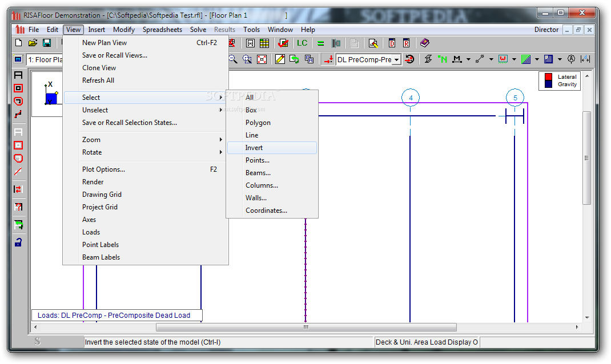
Task: Toggle the I-beam rendering button
Action: point(428,59)
